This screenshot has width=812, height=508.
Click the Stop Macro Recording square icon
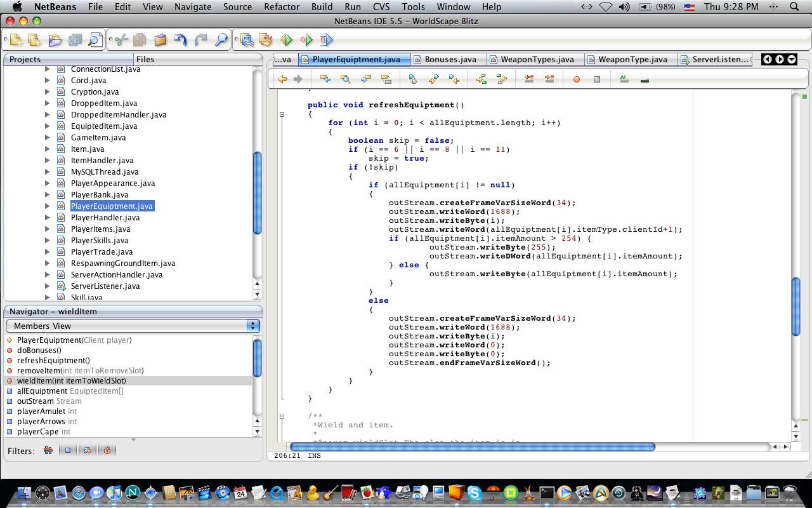coord(597,79)
